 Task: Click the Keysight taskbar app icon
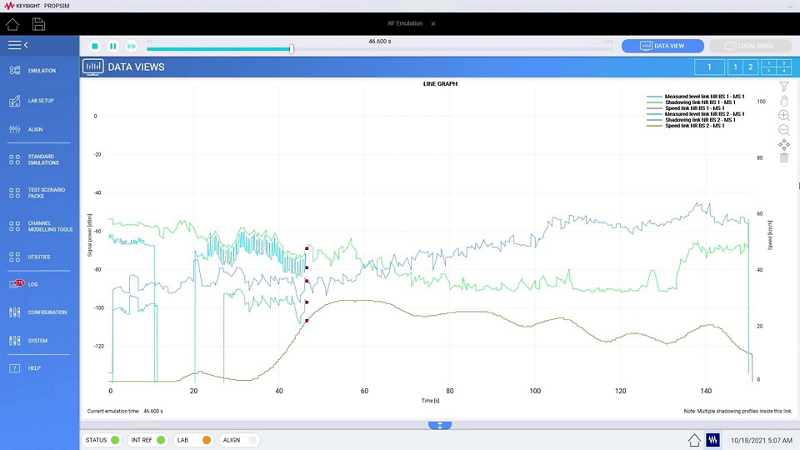coord(713,440)
